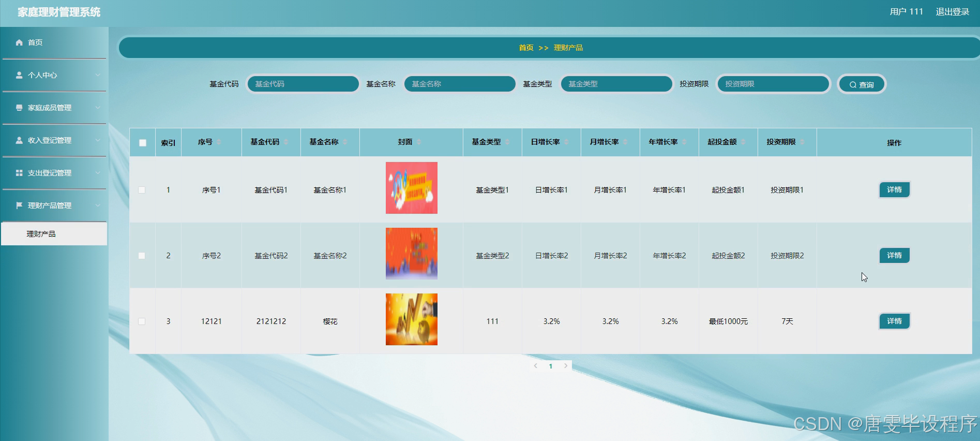
Task: Expand the 支出登记管理 menu chevron
Action: (98, 173)
